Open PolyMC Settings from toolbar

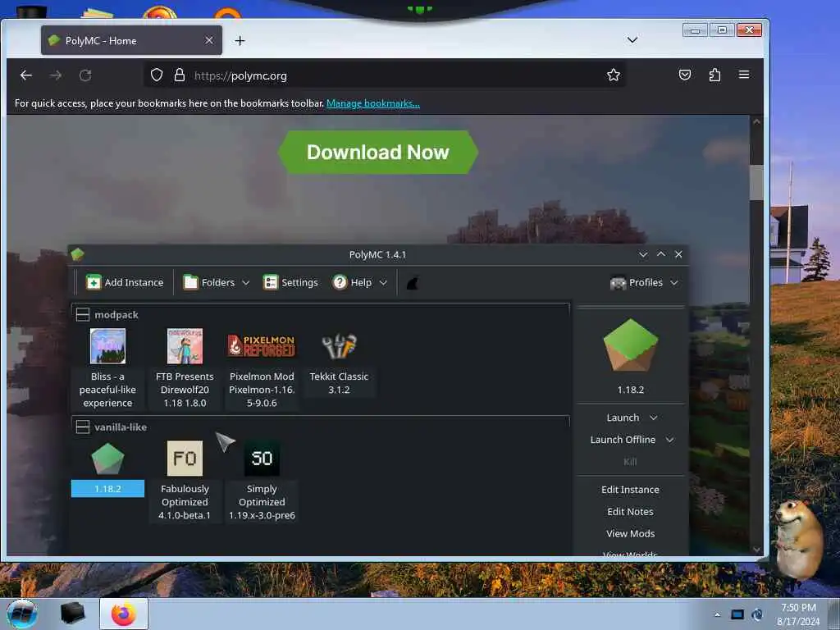290,282
